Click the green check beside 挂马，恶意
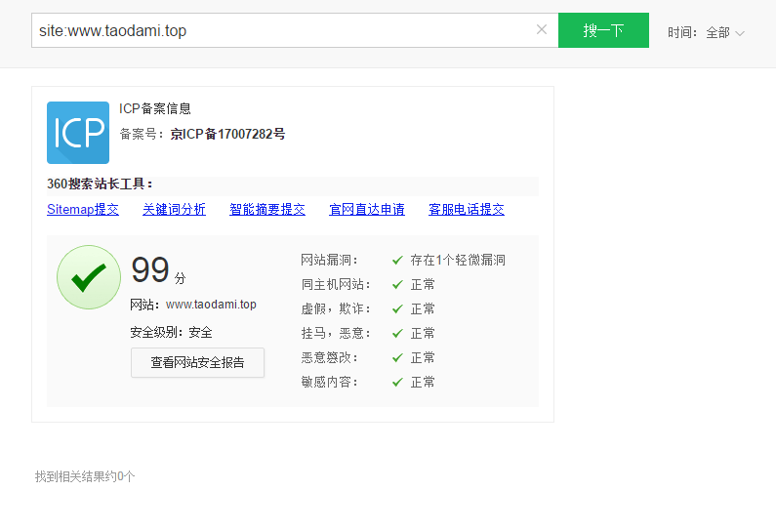Image resolution: width=776 pixels, height=532 pixels. [397, 334]
